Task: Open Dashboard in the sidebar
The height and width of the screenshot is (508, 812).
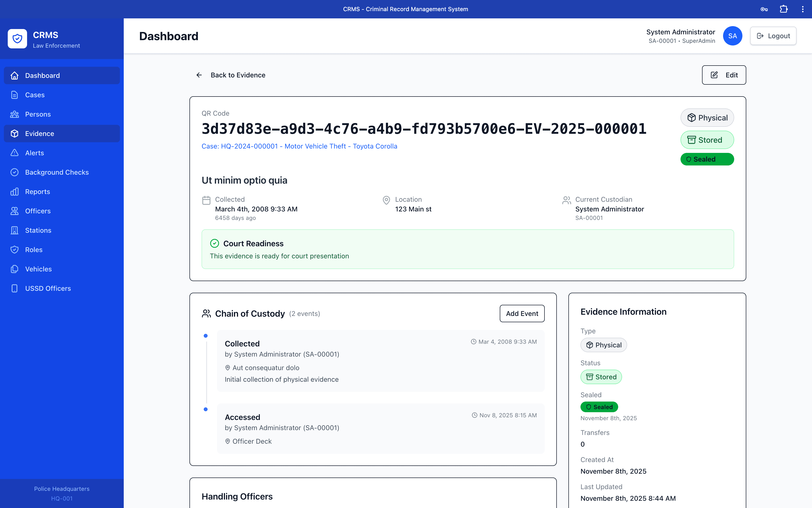Action: point(62,75)
